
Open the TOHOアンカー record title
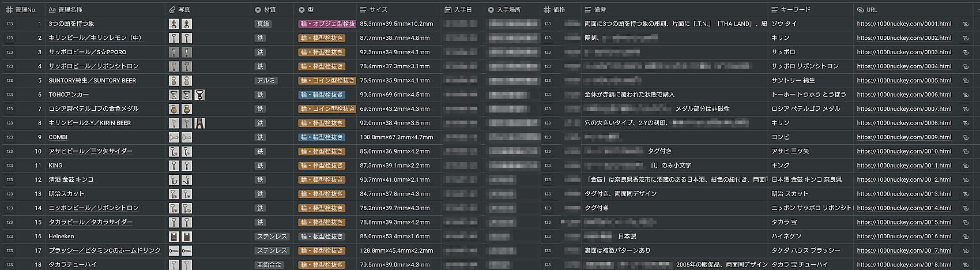point(69,95)
